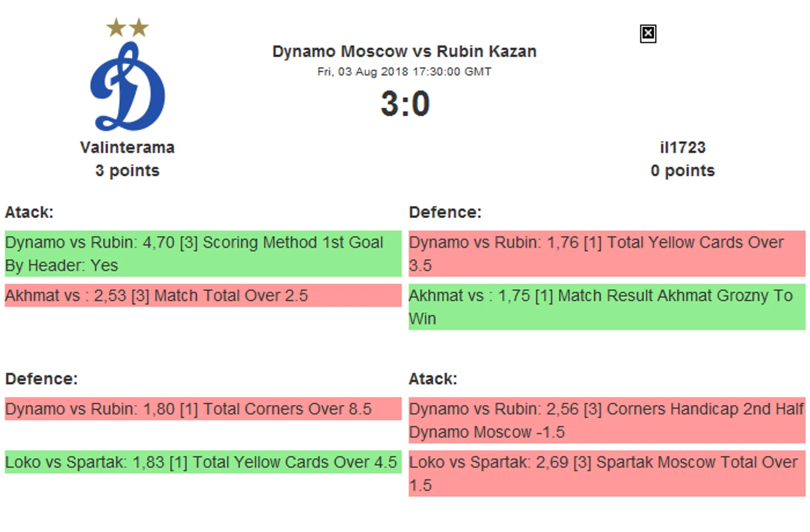Select the Valinterama player name
The width and height of the screenshot is (810, 532).
coord(127,148)
